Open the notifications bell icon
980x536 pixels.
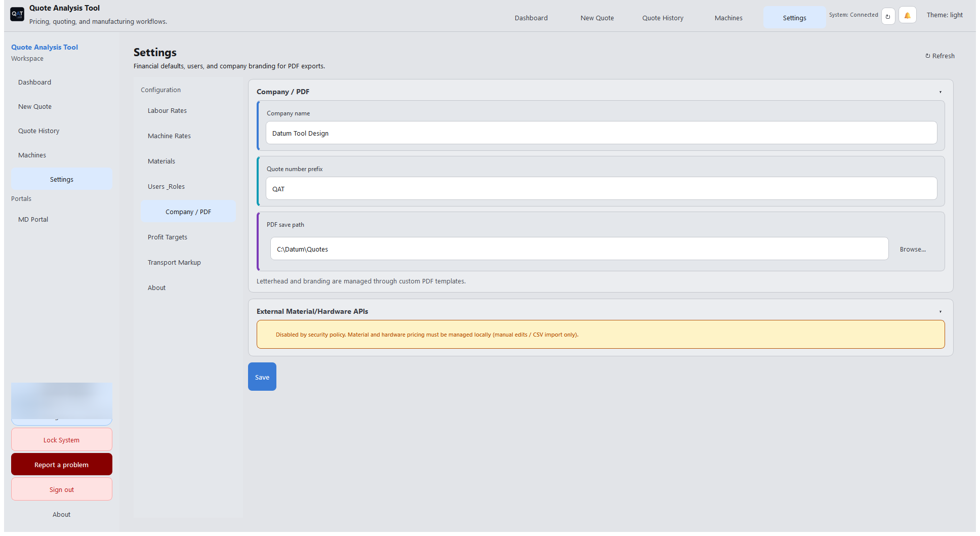(907, 16)
